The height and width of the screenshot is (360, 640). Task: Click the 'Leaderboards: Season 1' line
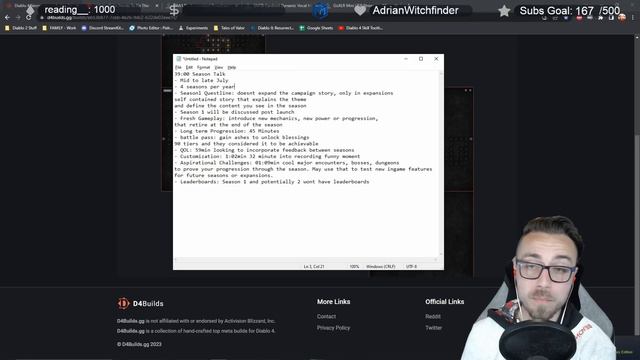click(x=272, y=182)
